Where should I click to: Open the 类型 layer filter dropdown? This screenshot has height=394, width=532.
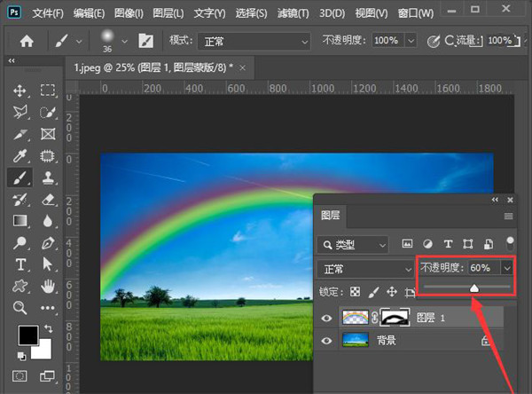355,243
